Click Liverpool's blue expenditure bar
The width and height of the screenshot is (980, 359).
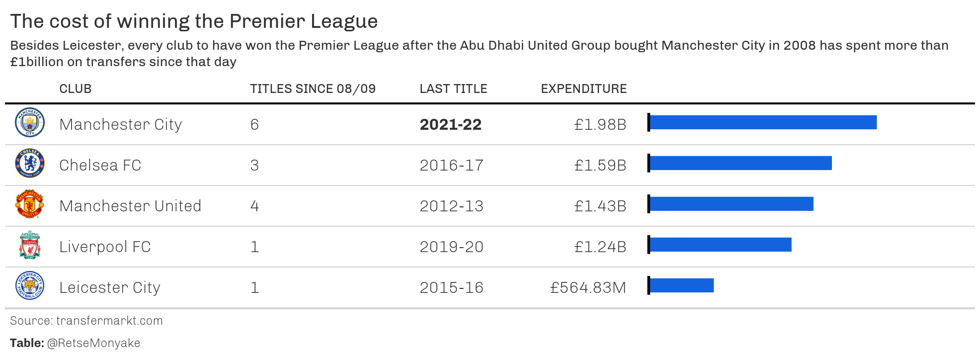720,245
